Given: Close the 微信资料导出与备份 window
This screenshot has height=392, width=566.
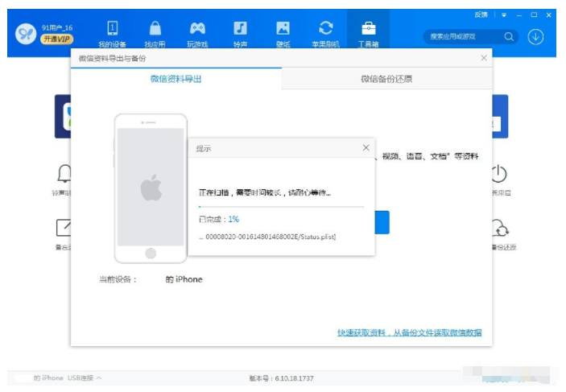Looking at the screenshot, I should coord(483,58).
